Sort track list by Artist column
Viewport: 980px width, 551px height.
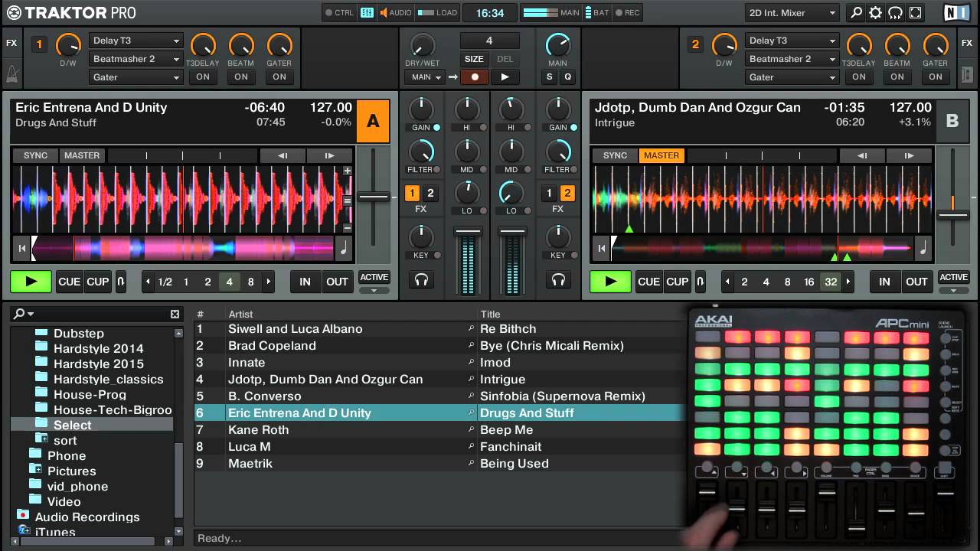click(240, 314)
